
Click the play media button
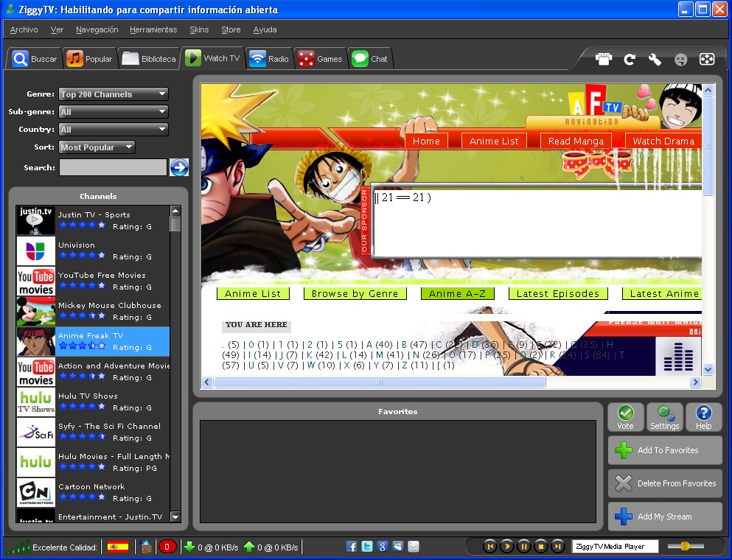507,546
